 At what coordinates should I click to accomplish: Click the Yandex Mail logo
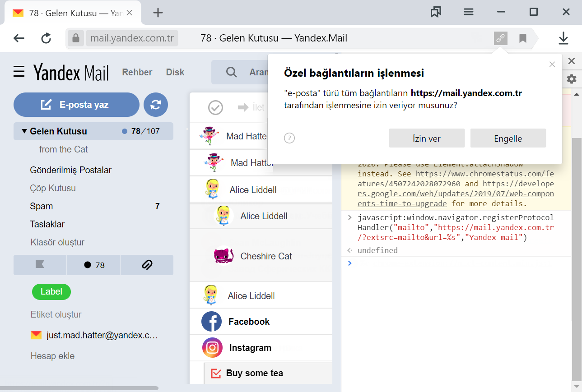[71, 72]
